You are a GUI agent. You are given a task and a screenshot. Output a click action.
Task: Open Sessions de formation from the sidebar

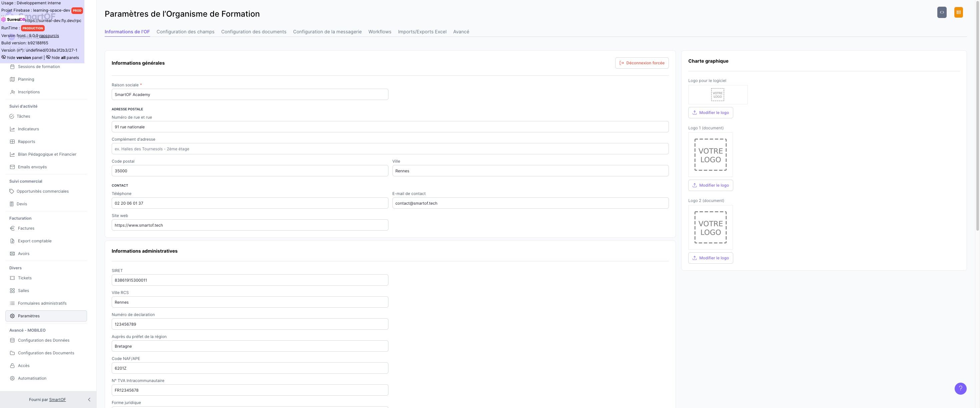[38, 67]
